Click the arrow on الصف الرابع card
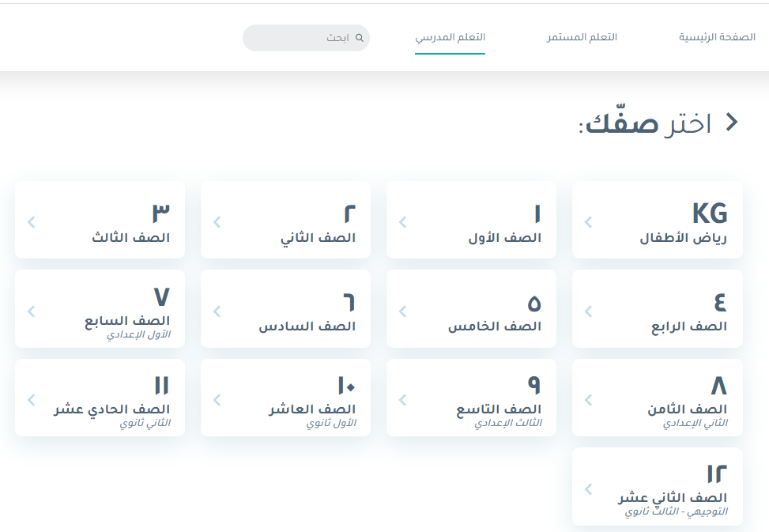The image size is (769, 532). pos(588,311)
